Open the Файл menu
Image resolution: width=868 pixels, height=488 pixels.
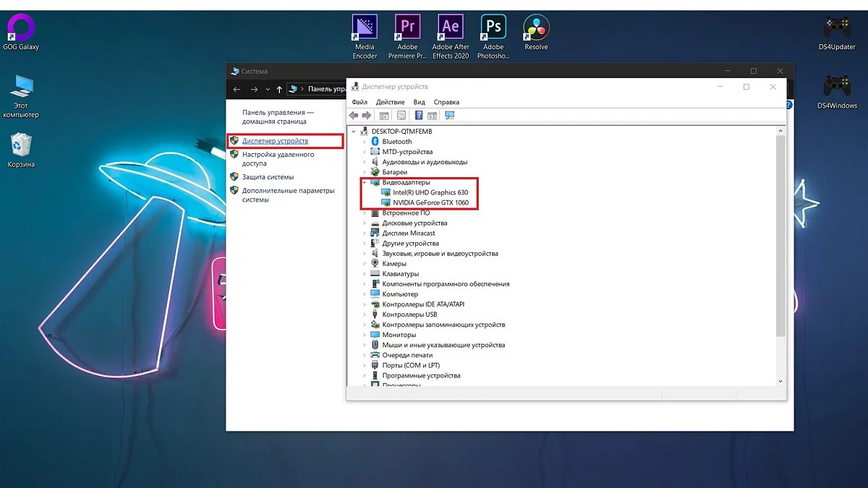[x=359, y=102]
